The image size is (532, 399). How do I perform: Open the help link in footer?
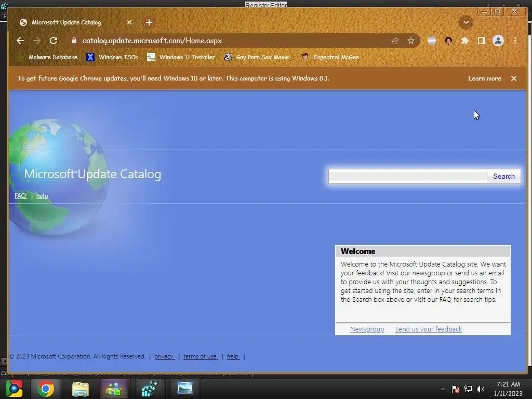click(233, 356)
